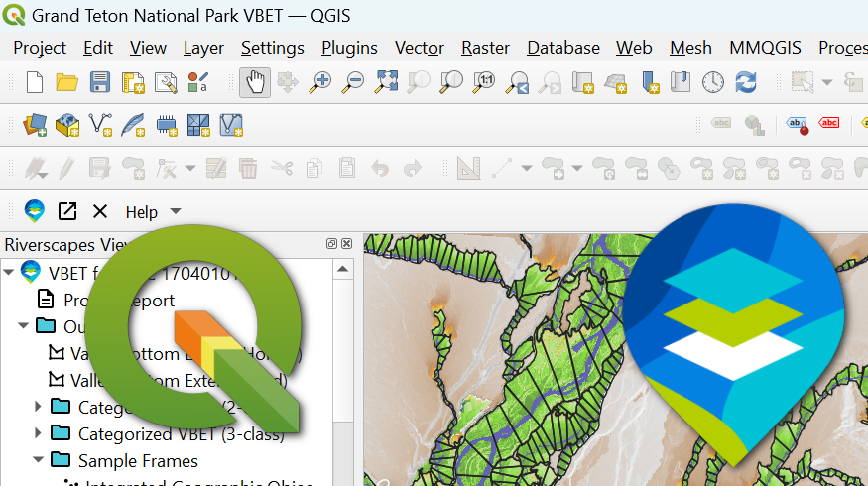The image size is (868, 486).
Task: Select the Pan Map hand tool
Action: (x=255, y=82)
